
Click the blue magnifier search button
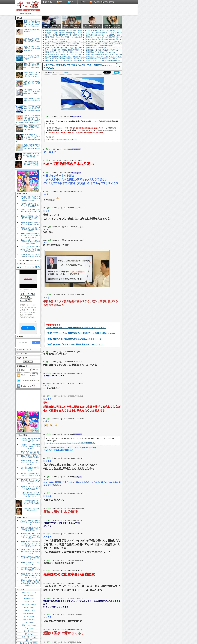[36, 343]
